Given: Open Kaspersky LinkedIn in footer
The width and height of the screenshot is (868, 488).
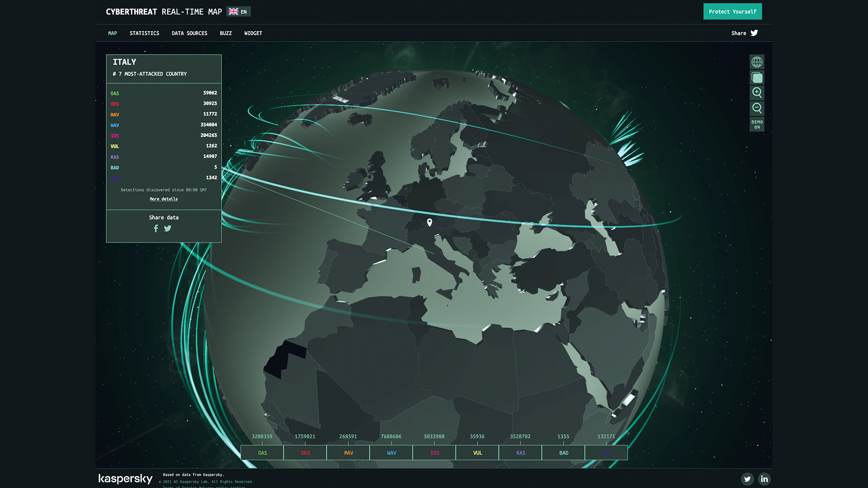Looking at the screenshot, I should [x=764, y=479].
